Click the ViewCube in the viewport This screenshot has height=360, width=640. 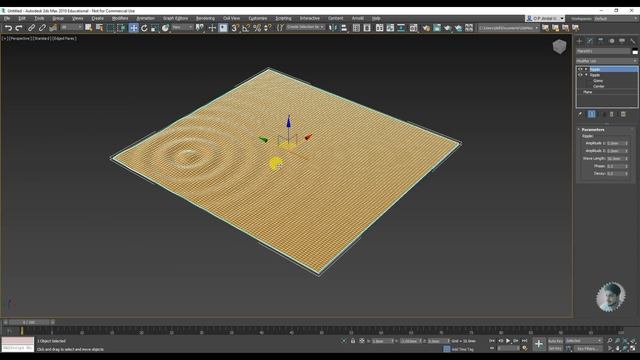[x=559, y=47]
